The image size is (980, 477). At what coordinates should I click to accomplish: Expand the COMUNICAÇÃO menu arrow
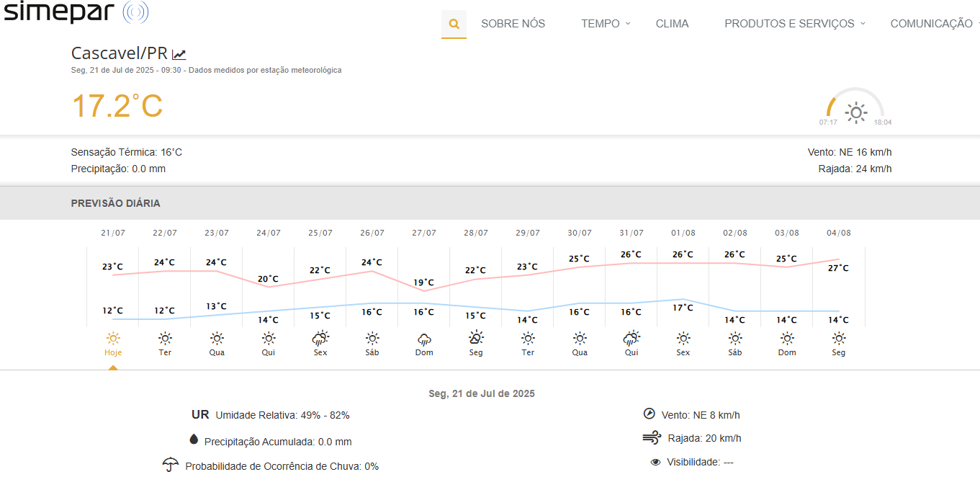977,23
